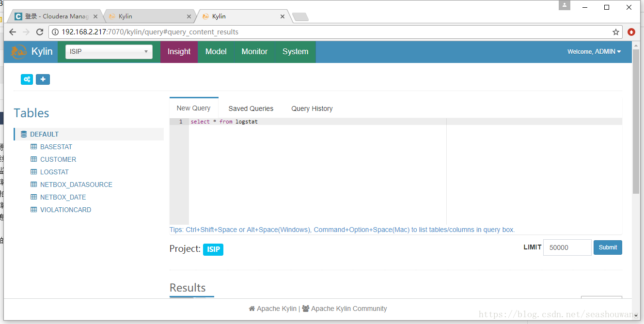Collapse the DEFAULT database tree
The width and height of the screenshot is (644, 324).
pos(89,134)
